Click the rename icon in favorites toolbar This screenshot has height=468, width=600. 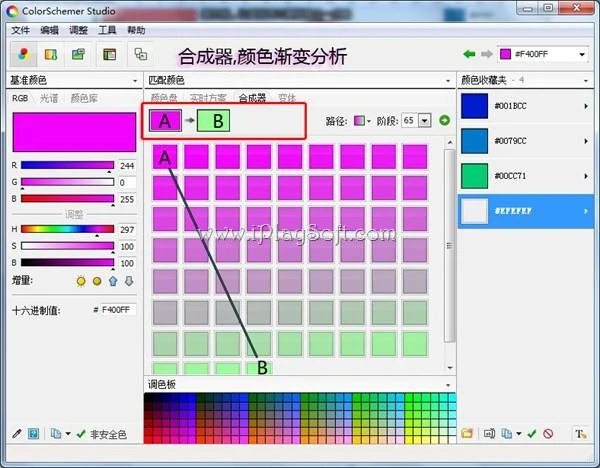(x=489, y=434)
